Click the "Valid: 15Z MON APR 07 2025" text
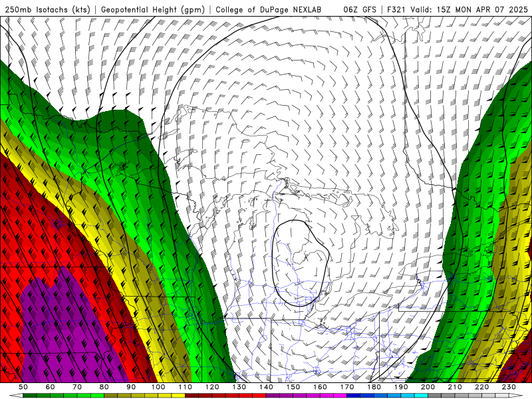This screenshot has height=399, width=532. (x=469, y=9)
